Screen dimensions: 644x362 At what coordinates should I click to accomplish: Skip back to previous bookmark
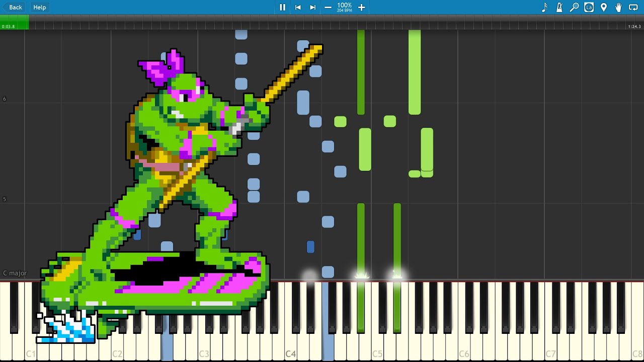click(x=298, y=7)
